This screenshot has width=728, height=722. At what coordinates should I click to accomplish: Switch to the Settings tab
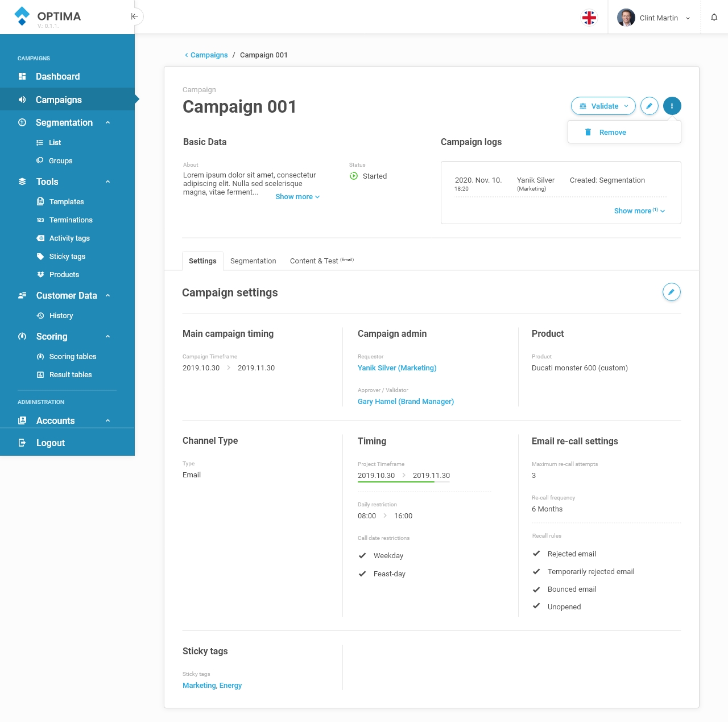coord(202,261)
